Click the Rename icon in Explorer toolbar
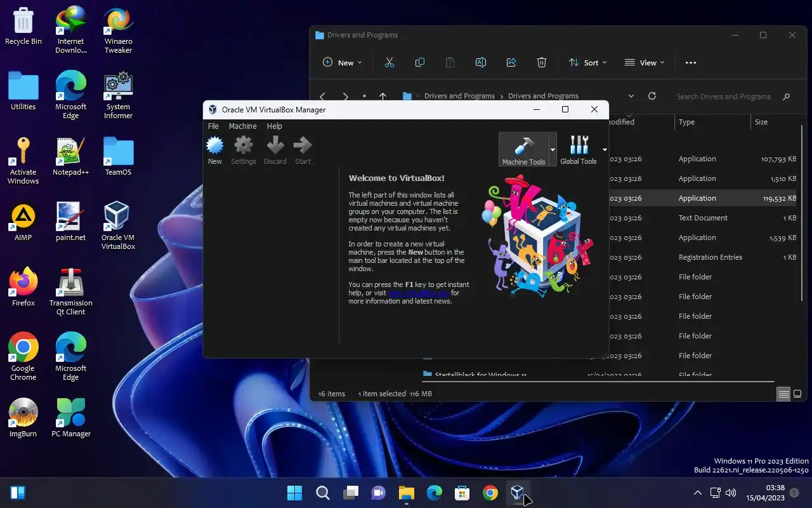This screenshot has height=508, width=812. coord(481,62)
